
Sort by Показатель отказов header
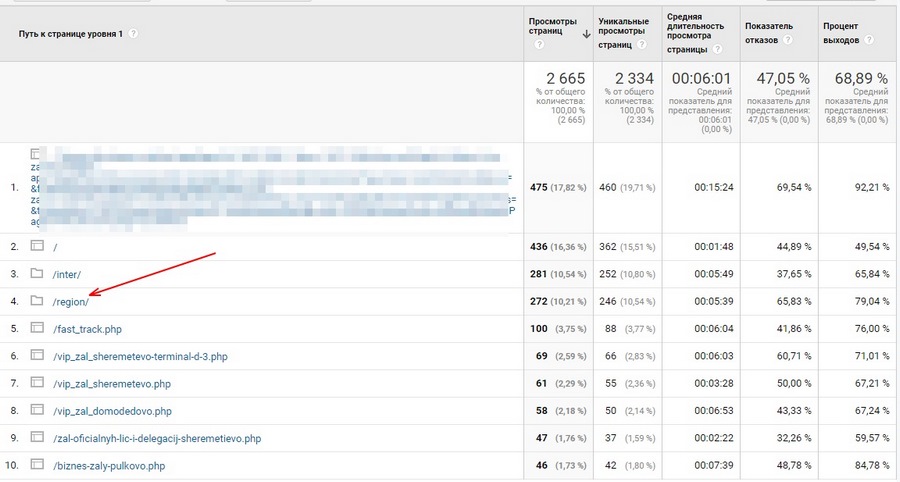(x=769, y=33)
